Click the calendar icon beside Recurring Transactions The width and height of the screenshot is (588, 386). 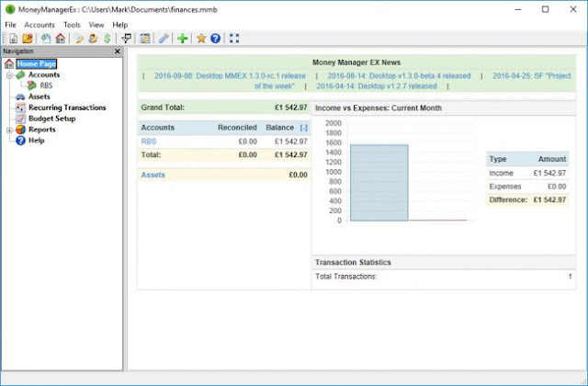coord(20,108)
